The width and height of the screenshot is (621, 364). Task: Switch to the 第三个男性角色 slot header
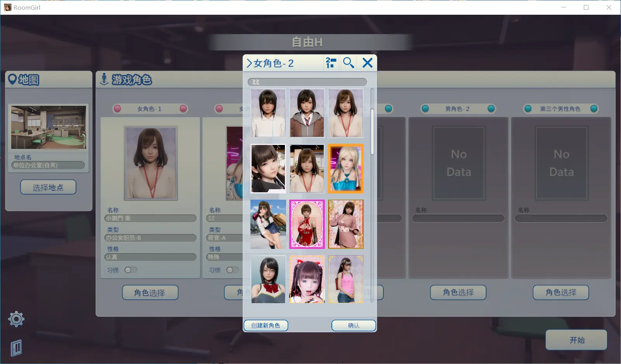click(561, 109)
